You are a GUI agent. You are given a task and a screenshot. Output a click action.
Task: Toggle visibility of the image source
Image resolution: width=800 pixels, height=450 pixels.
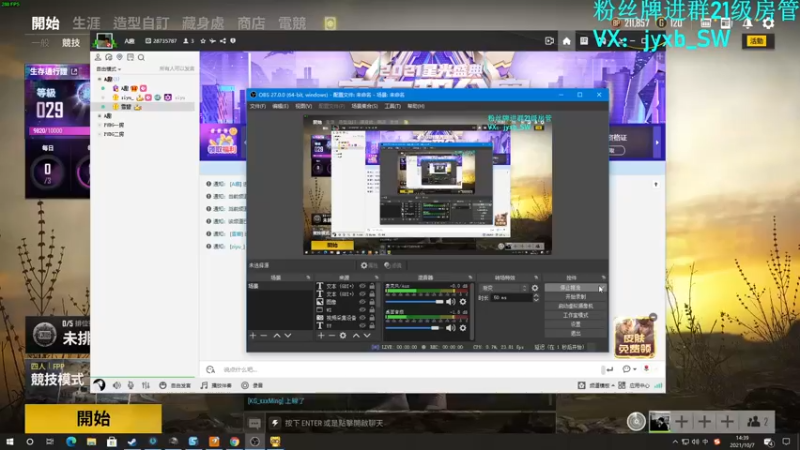tap(362, 302)
